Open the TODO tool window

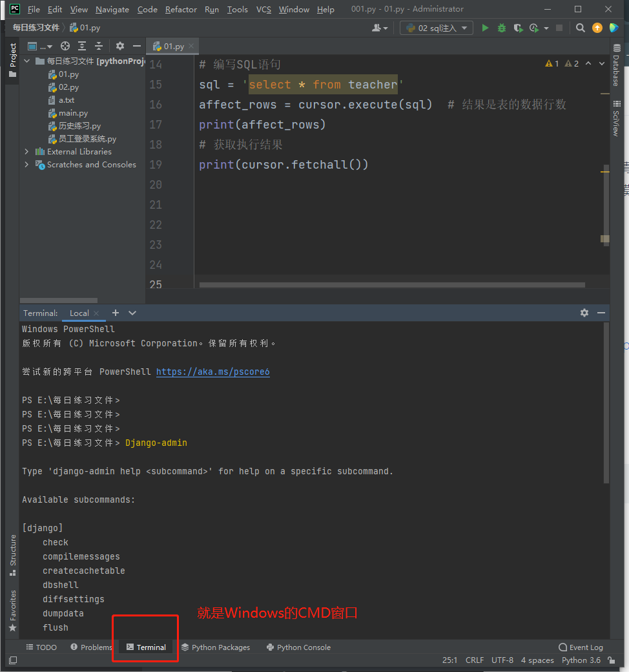click(41, 647)
